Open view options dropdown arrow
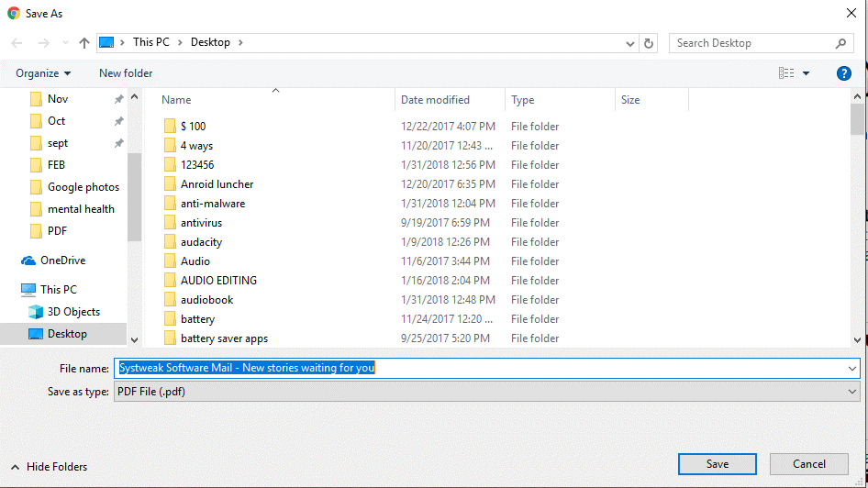 pyautogui.click(x=806, y=73)
